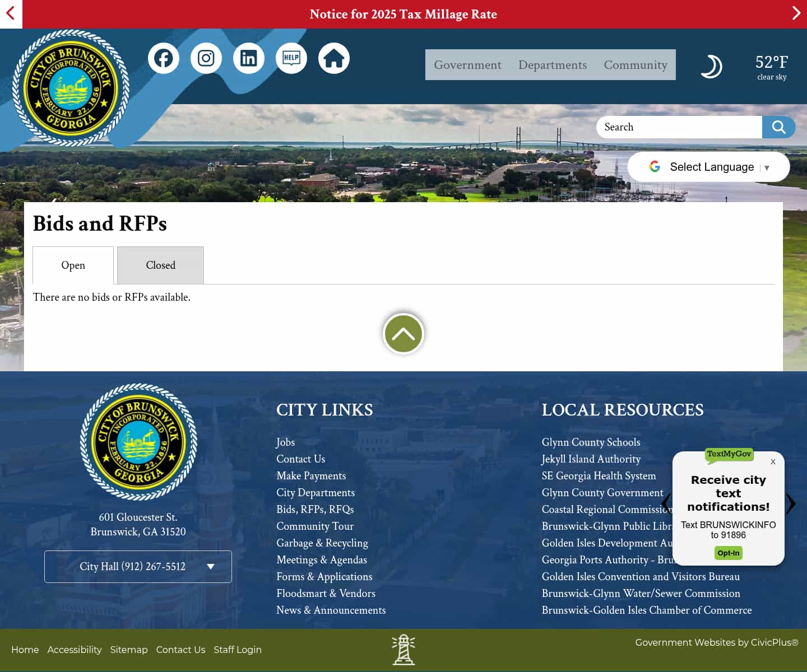Viewport: 807px width, 672px height.
Task: Click the Home icon in the header
Action: tap(334, 58)
